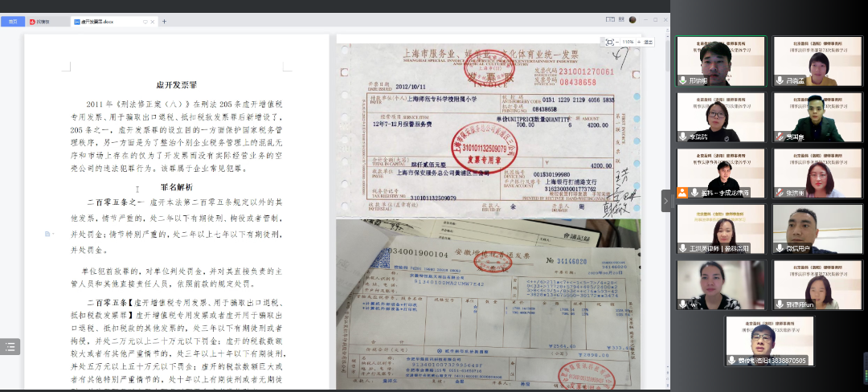Screen dimensions: 868x392
Task: Select the green-bordered active speaker video tile
Action: 721,61
